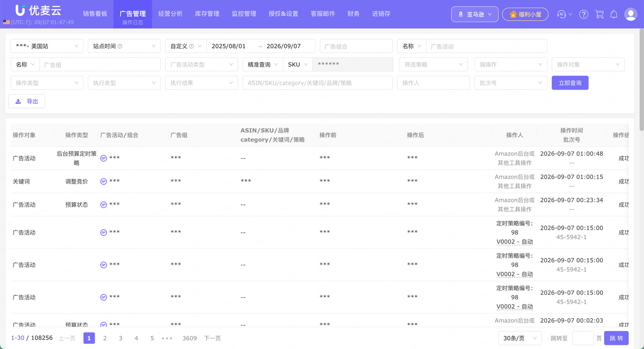644x349 pixels.
Task: Open the 广告管理 menu
Action: coord(132,14)
